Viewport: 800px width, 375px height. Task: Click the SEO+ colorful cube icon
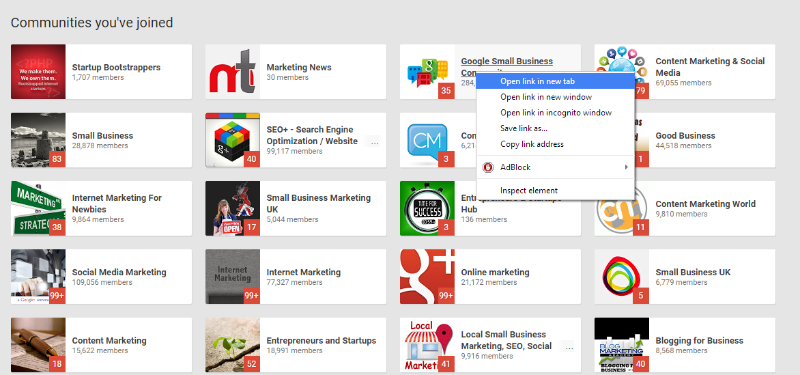[x=232, y=140]
